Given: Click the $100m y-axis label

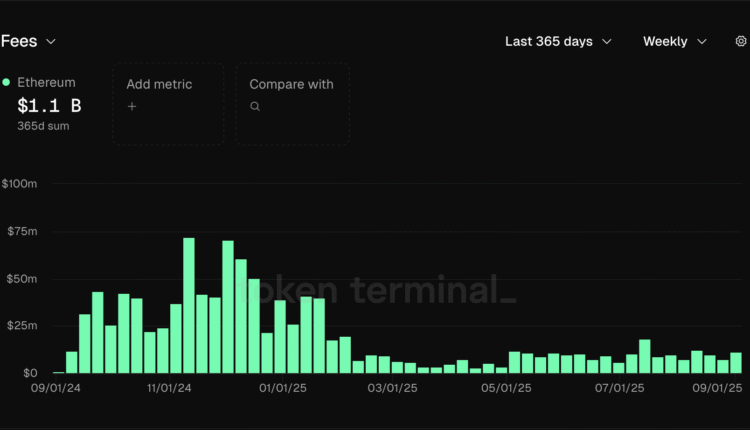Looking at the screenshot, I should (x=19, y=184).
